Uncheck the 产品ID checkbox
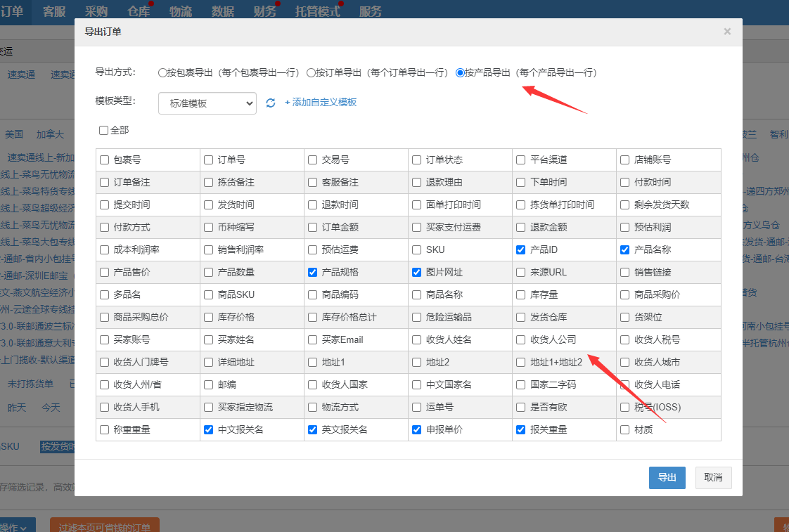The height and width of the screenshot is (532, 789). pyautogui.click(x=521, y=250)
